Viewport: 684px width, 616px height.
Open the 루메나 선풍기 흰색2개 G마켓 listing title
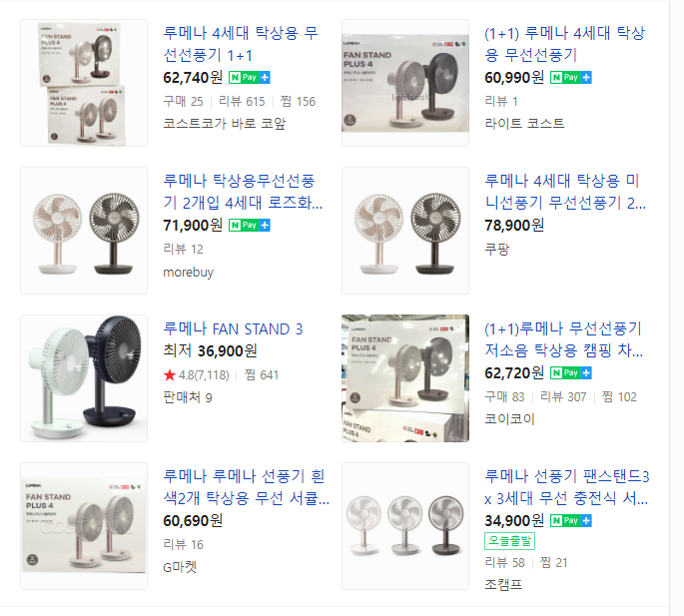(246, 487)
